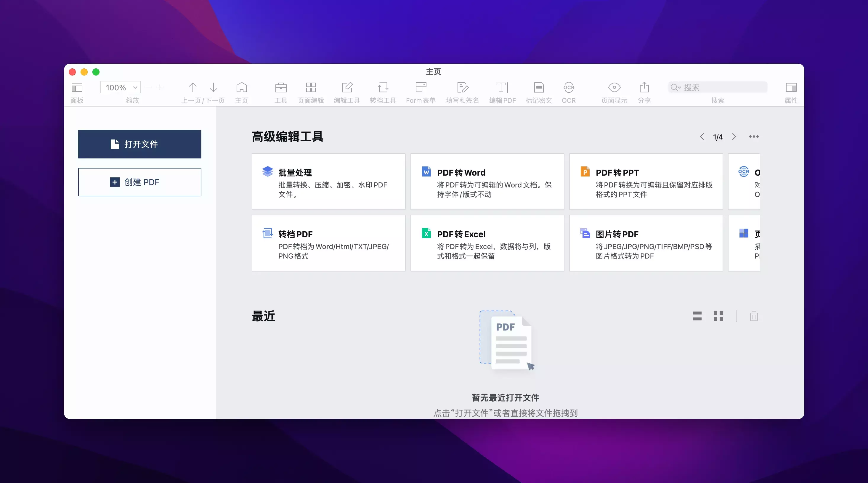Viewport: 868px width, 483px height.
Task: Click the zoom out minus button
Action: [x=148, y=87]
